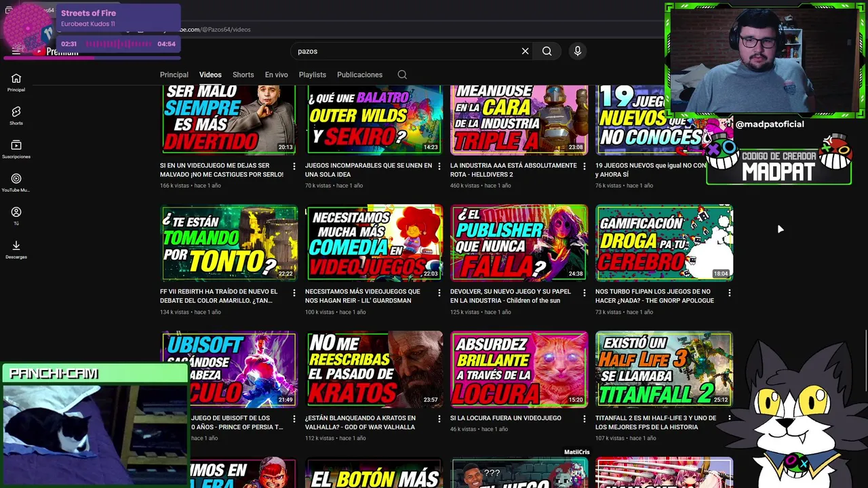Open title JUEGOS INCOMPARABLES QUE SE UNEN
Viewport: 868px width, 488px height.
368,169
